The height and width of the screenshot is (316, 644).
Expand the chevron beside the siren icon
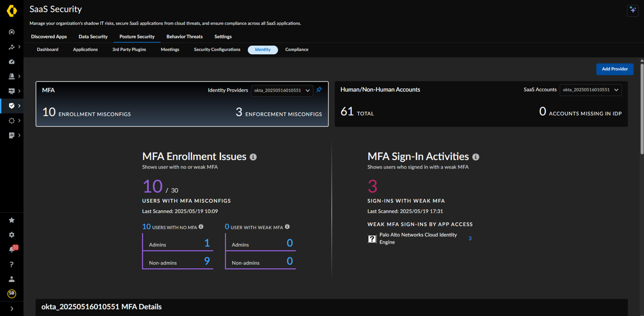point(19,76)
